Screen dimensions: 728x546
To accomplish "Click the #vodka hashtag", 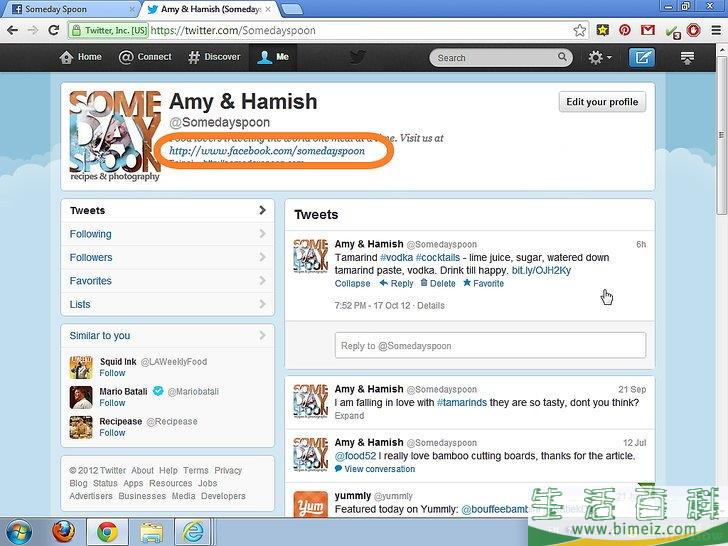I will [x=396, y=258].
